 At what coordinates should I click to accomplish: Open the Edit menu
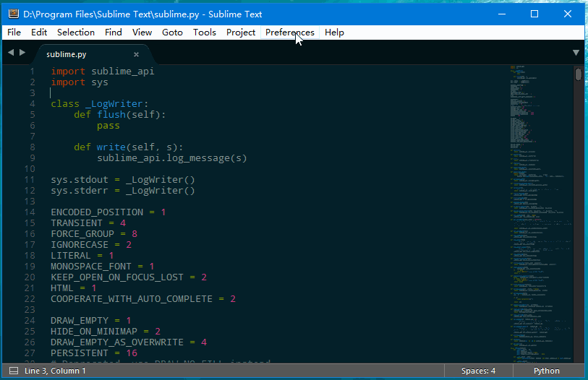point(39,33)
